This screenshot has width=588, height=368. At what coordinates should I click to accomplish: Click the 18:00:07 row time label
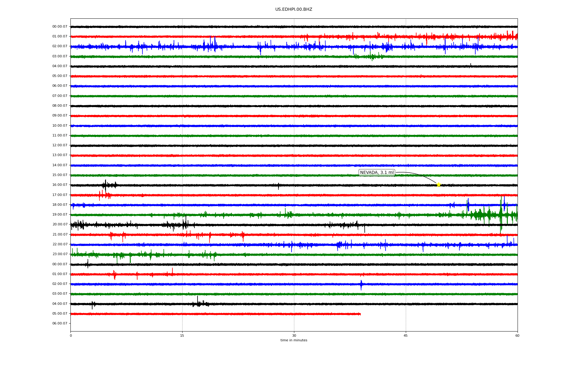60,205
